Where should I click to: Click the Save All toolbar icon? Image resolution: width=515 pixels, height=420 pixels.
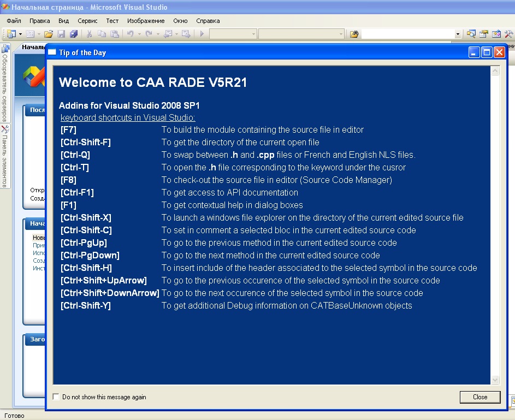coord(73,34)
